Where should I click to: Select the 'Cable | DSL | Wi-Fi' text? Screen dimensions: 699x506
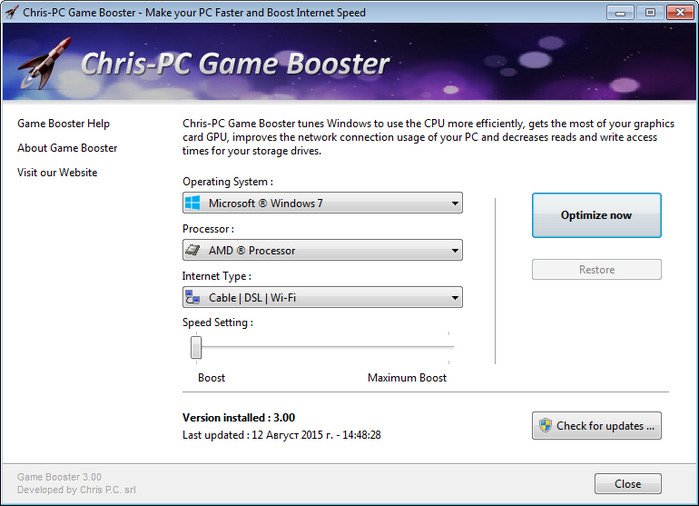[x=252, y=297]
